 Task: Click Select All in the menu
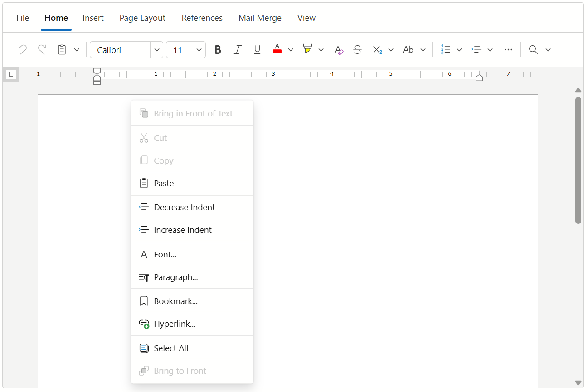171,348
